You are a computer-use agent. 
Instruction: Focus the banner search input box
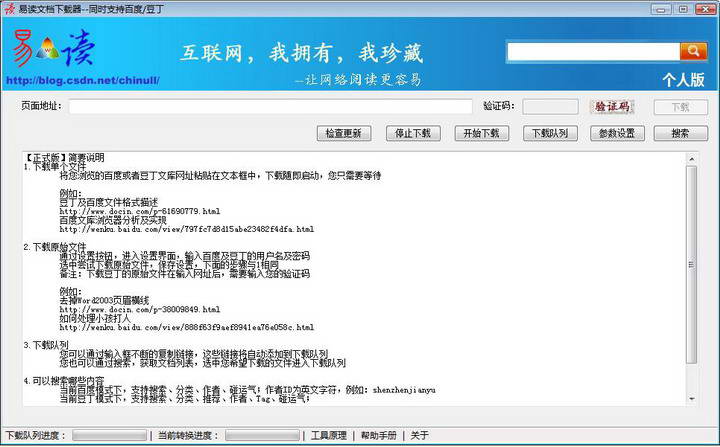tap(593, 51)
